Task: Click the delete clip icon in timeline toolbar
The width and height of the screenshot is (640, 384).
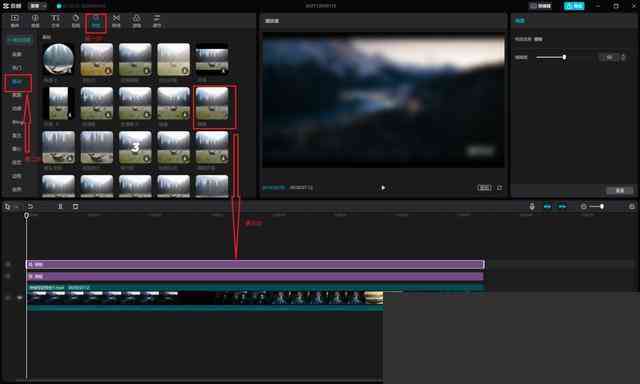Action: click(76, 206)
